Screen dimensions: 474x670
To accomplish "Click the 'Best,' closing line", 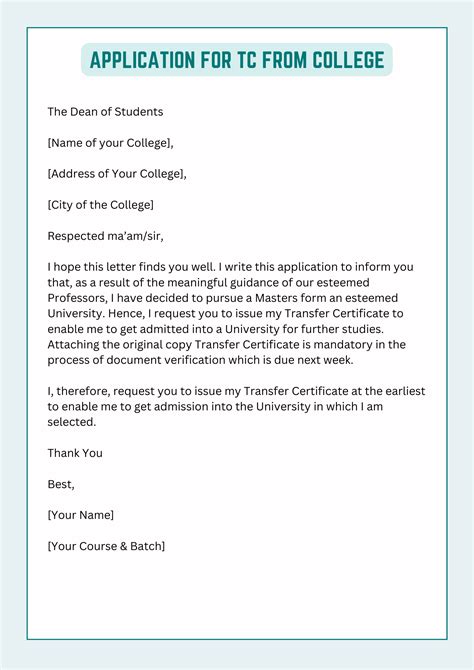I will (61, 484).
